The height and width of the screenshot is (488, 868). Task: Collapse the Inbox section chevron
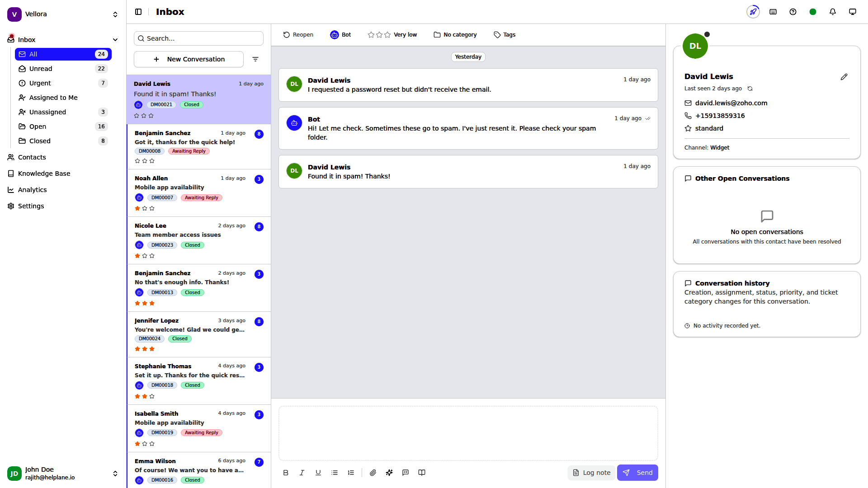coord(115,40)
